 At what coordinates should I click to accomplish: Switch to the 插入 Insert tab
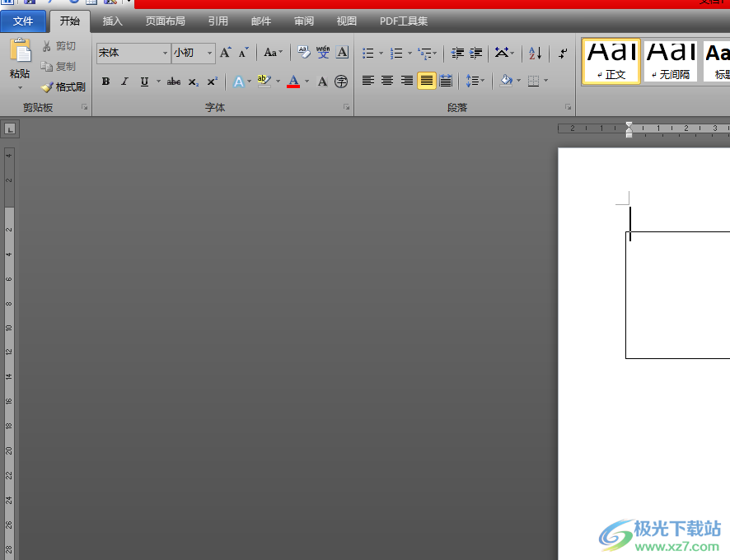point(112,21)
